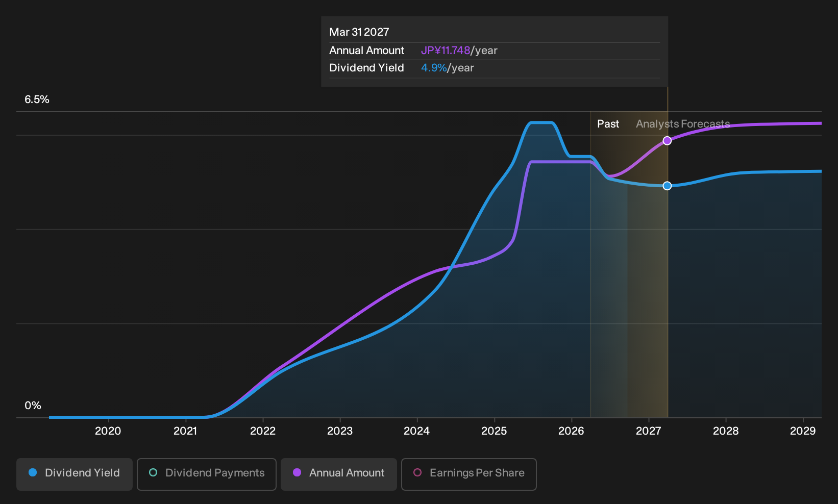The height and width of the screenshot is (504, 838).
Task: Click the Past region label
Action: click(608, 124)
